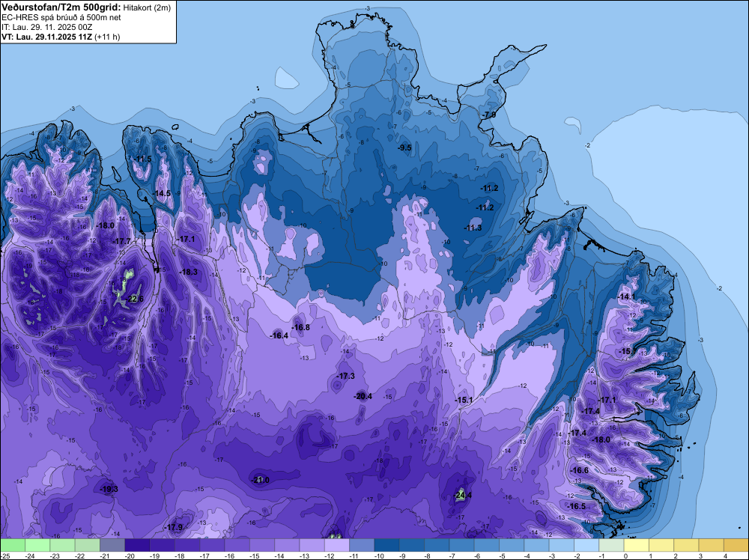
Task: Click the '(+11 h)' forecast offset text
Action: coord(107,37)
